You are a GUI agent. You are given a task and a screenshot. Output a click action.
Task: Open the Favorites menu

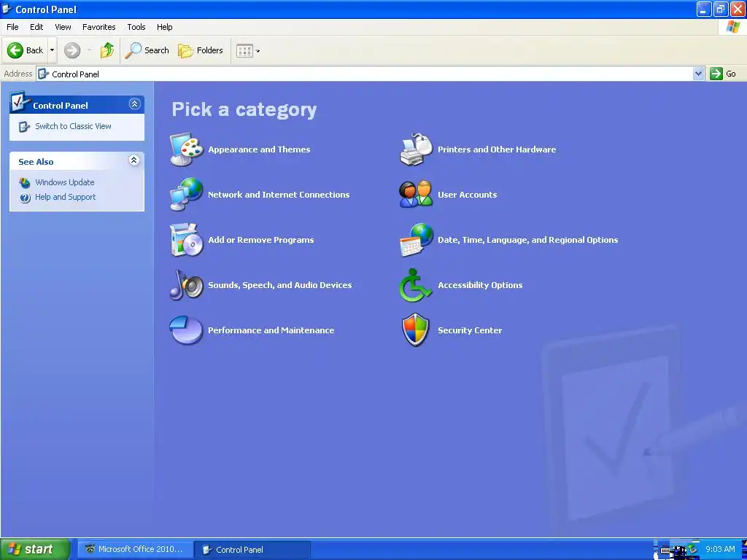(x=98, y=27)
